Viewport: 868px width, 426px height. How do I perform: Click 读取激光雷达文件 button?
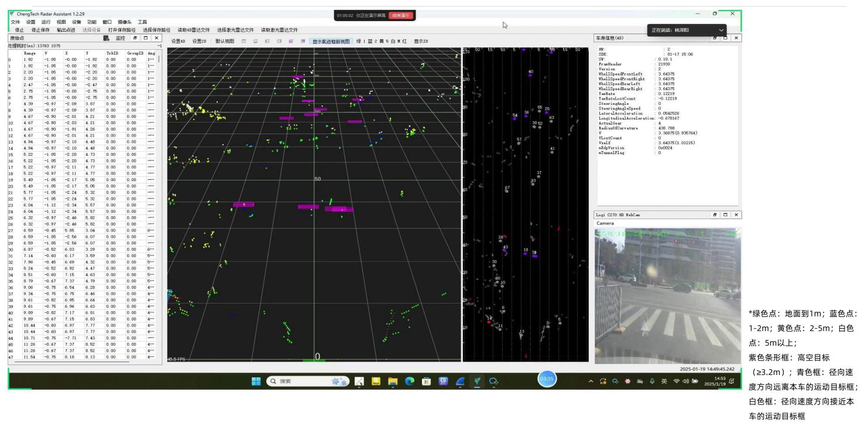click(279, 30)
